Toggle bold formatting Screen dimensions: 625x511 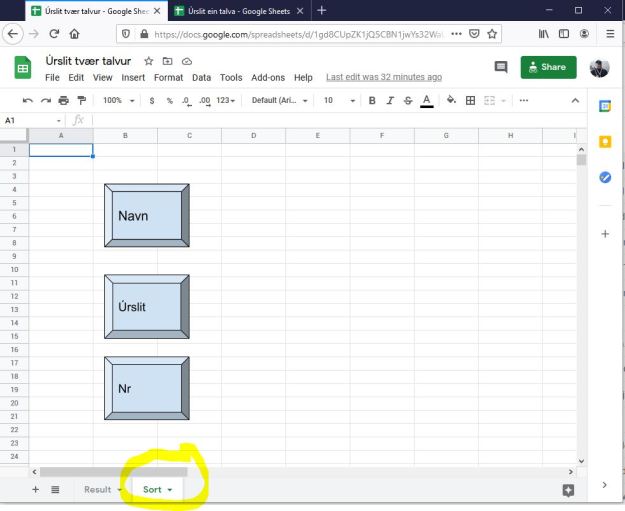coord(372,100)
